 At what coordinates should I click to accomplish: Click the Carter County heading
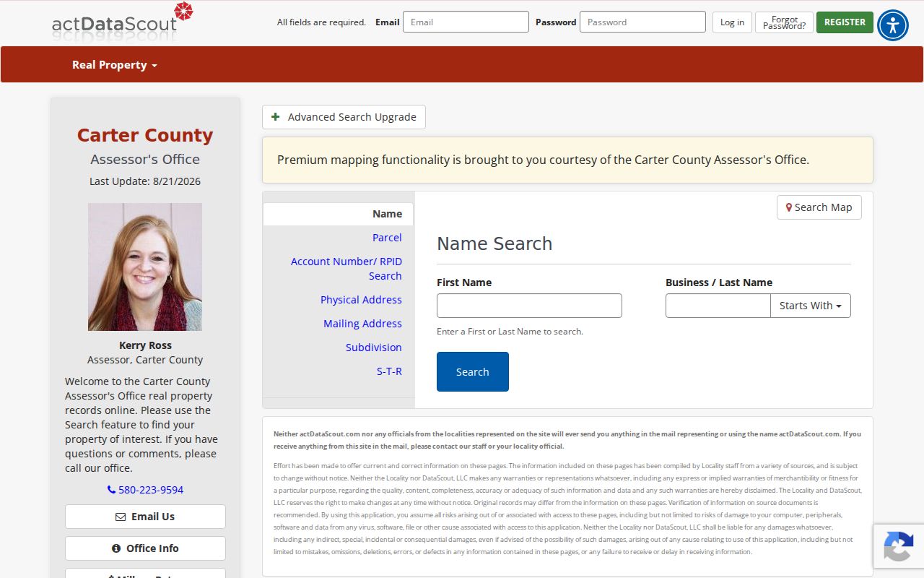tap(145, 135)
